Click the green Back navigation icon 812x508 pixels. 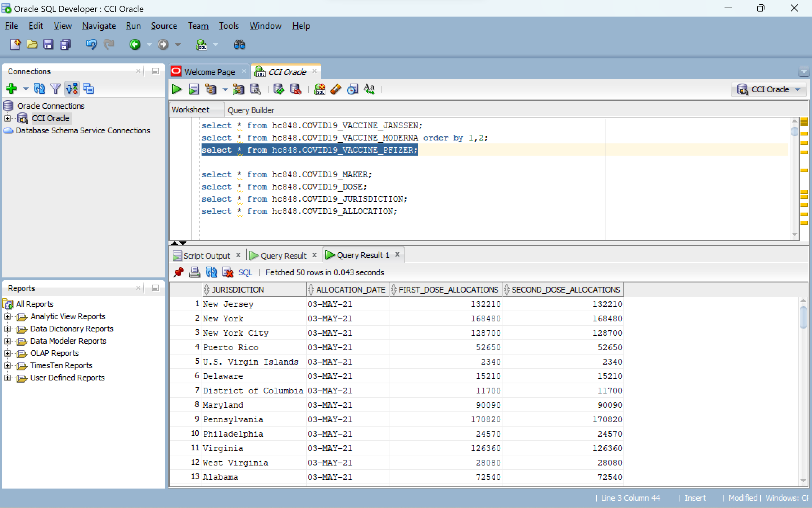[135, 44]
